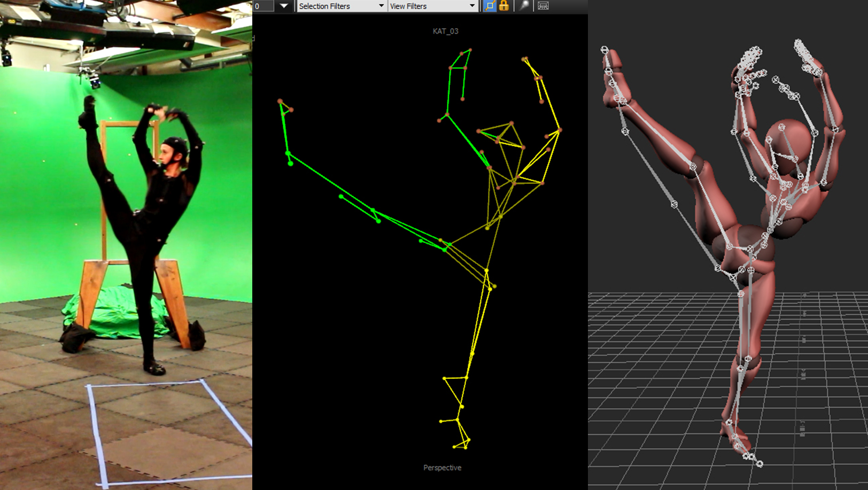Click inside the frame counter field showing 0
The image size is (868, 490).
pyautogui.click(x=265, y=6)
